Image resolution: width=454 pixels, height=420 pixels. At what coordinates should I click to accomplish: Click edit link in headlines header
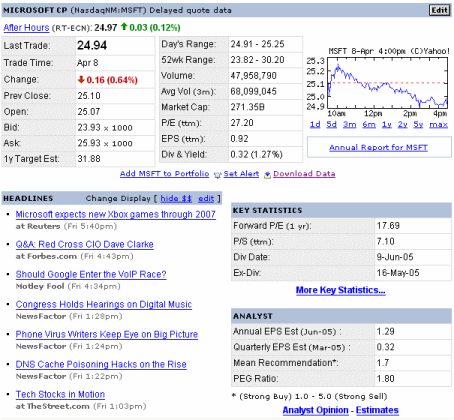pyautogui.click(x=206, y=199)
